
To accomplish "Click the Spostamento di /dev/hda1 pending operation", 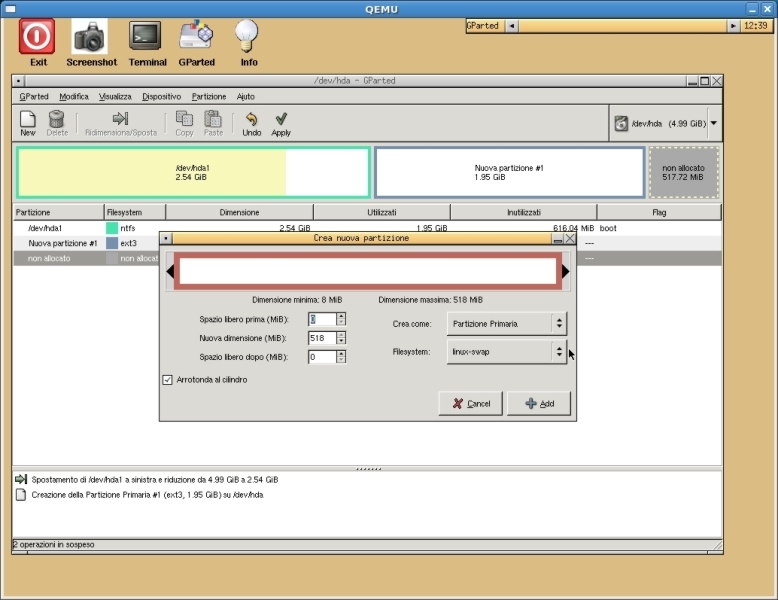I will pyautogui.click(x=155, y=480).
